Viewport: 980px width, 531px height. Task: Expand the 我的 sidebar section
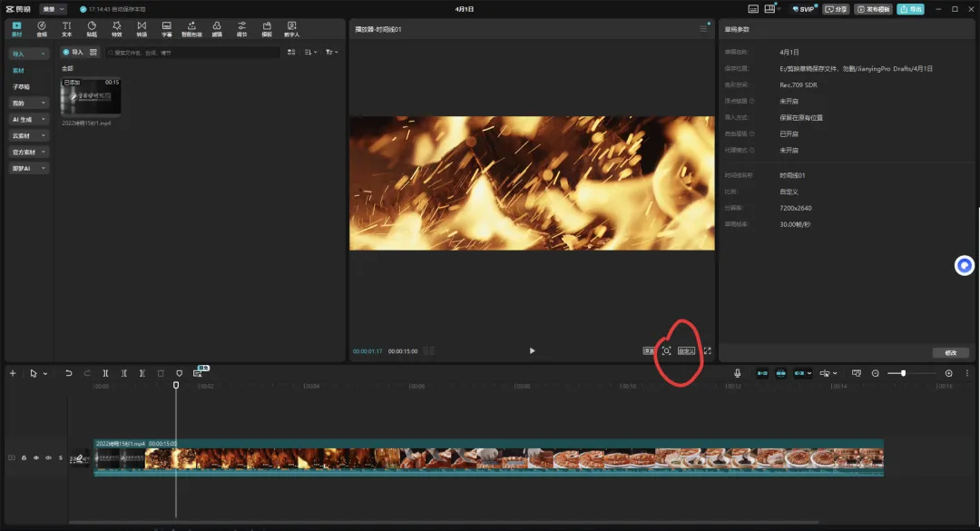[x=28, y=103]
